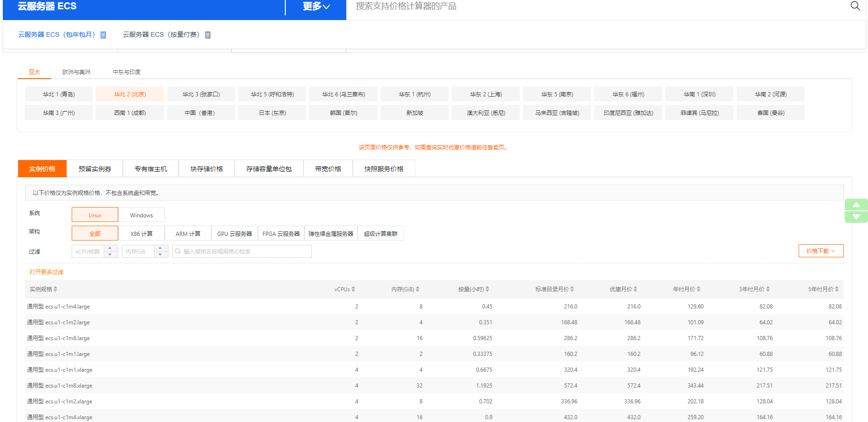Expand the 更多 dropdown

point(316,7)
